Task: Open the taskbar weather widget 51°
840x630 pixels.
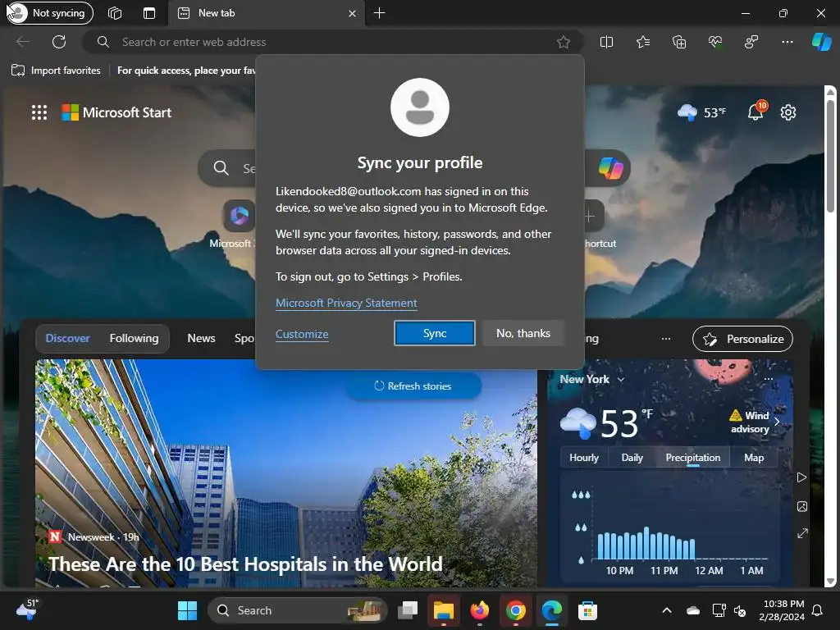Action: pyautogui.click(x=28, y=609)
